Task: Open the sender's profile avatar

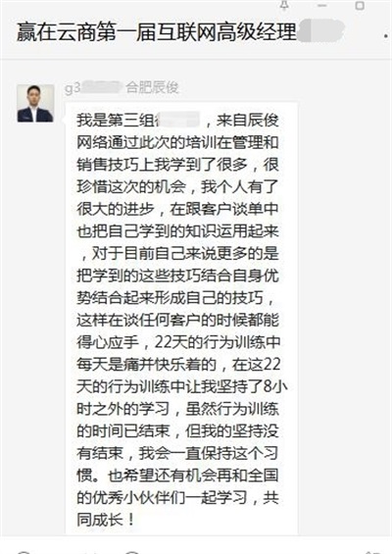Action: (x=35, y=103)
